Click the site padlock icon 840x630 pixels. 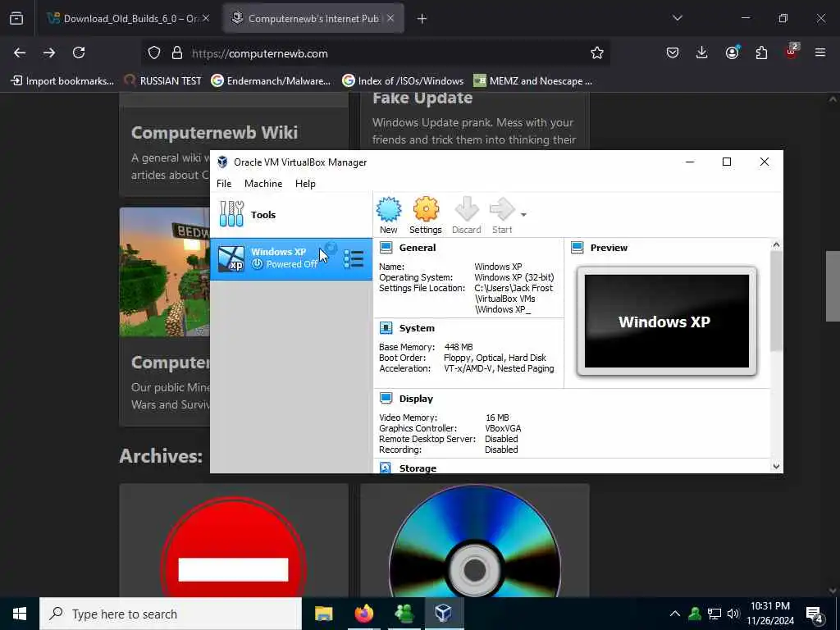pos(177,53)
